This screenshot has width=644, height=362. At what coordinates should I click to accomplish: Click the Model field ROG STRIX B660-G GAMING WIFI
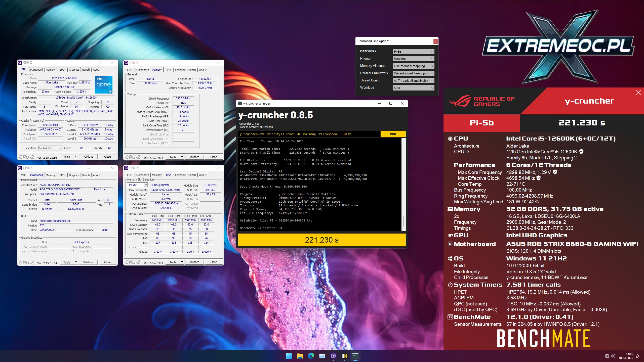63,189
